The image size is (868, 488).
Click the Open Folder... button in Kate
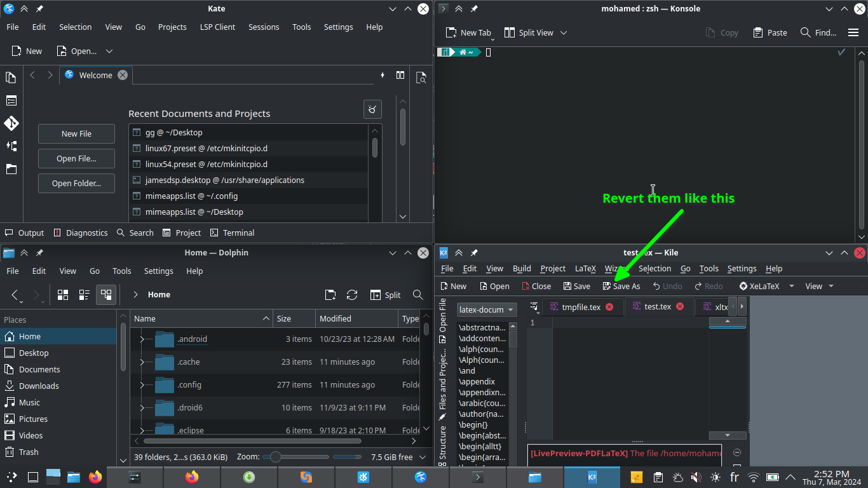point(76,183)
